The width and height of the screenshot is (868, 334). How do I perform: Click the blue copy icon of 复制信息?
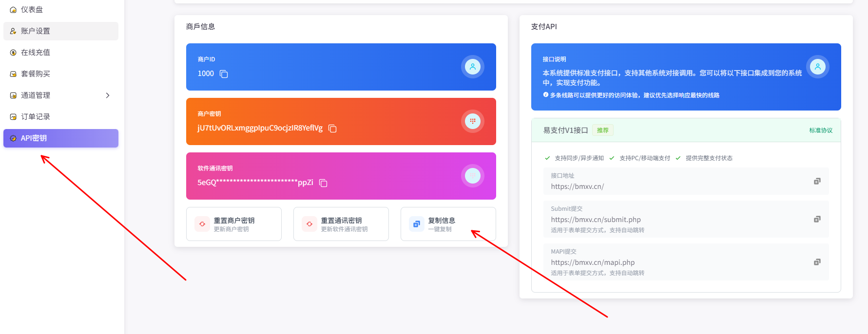pyautogui.click(x=417, y=224)
